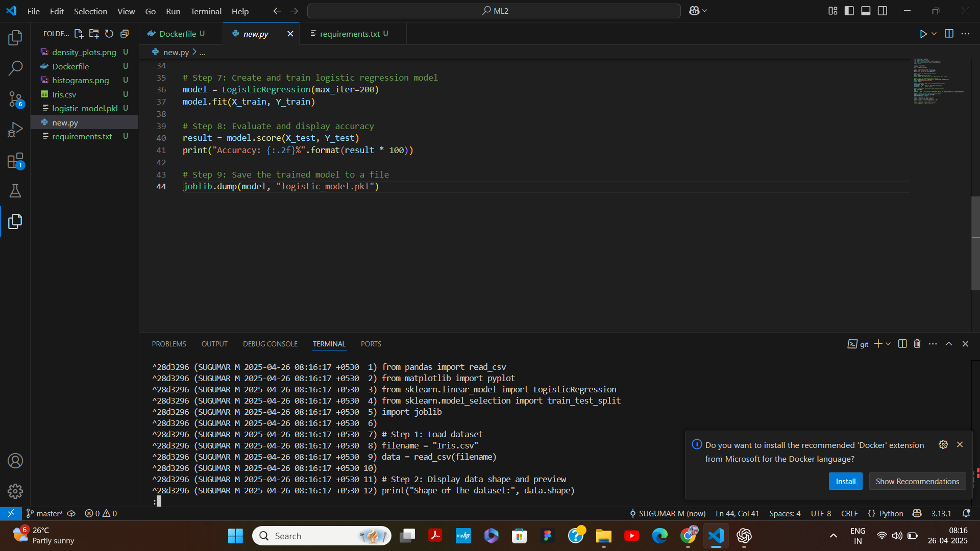Install the recommended Docker extension
The image size is (980, 551).
click(846, 481)
